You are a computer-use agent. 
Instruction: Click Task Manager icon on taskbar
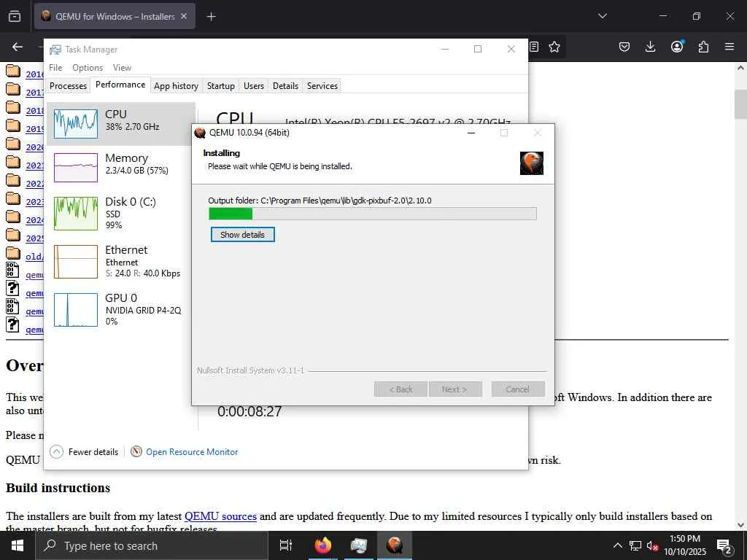click(x=358, y=545)
